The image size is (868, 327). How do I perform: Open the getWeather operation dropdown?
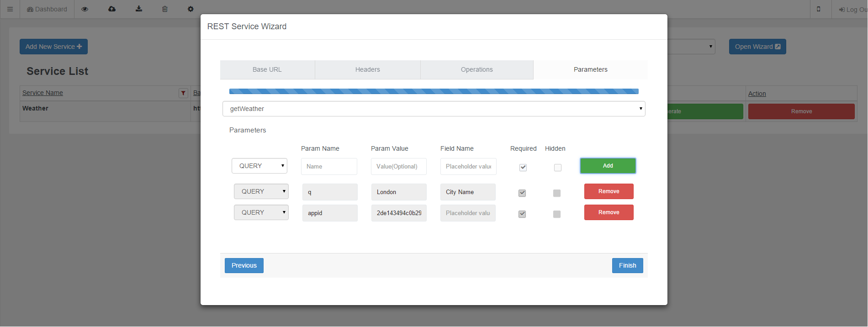pyautogui.click(x=434, y=109)
